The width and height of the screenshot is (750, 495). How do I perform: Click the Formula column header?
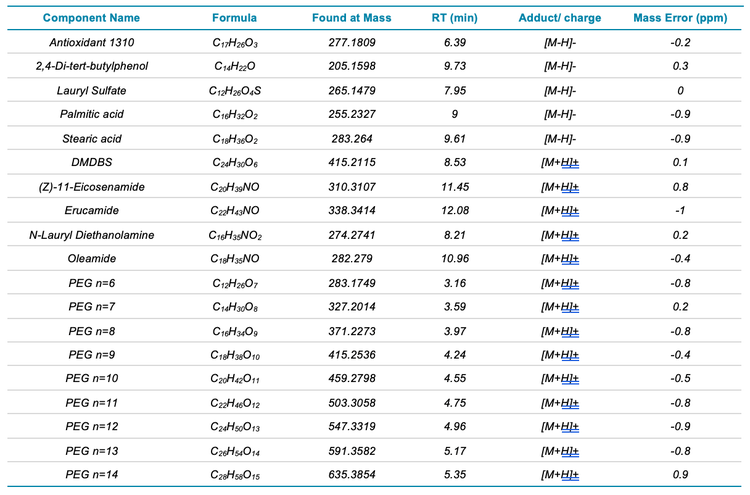coord(236,19)
